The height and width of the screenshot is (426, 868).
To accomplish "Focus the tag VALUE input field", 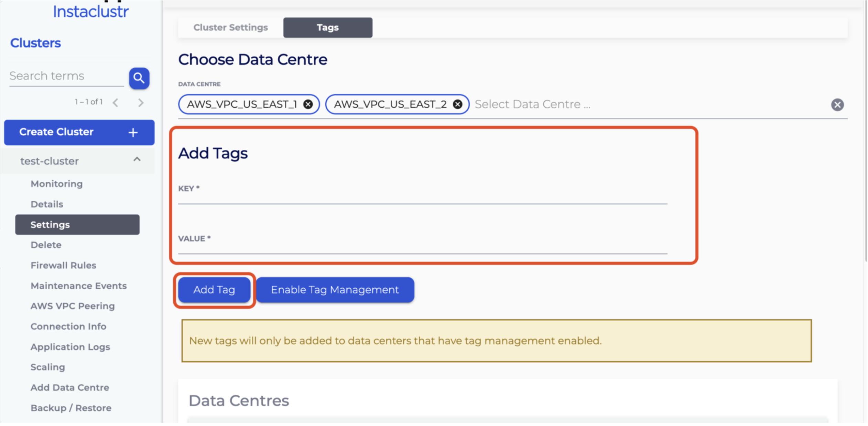I will (x=422, y=247).
